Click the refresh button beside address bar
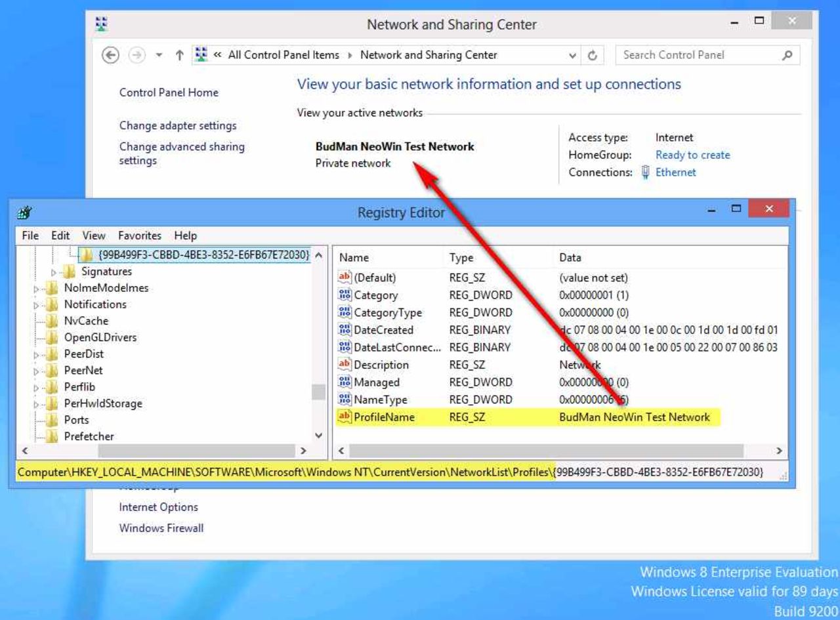The image size is (840, 620). 592,56
